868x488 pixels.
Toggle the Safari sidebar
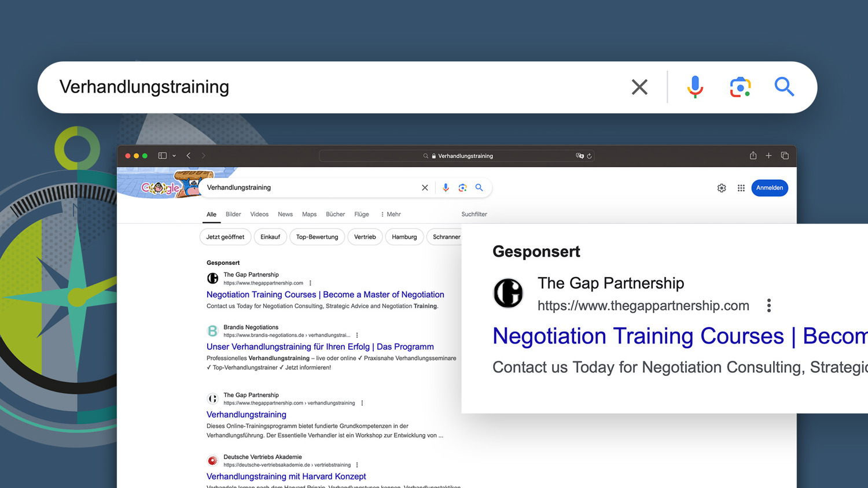(x=163, y=156)
